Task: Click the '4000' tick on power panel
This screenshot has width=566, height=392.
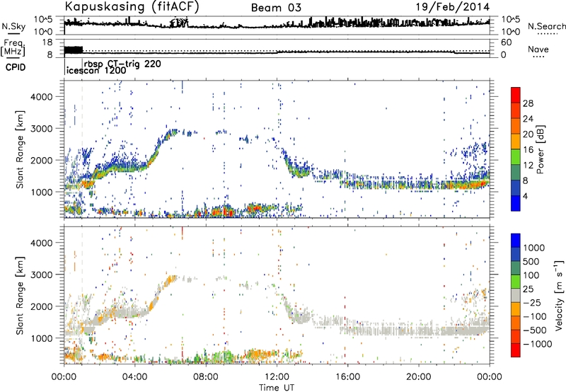Action: (x=41, y=97)
